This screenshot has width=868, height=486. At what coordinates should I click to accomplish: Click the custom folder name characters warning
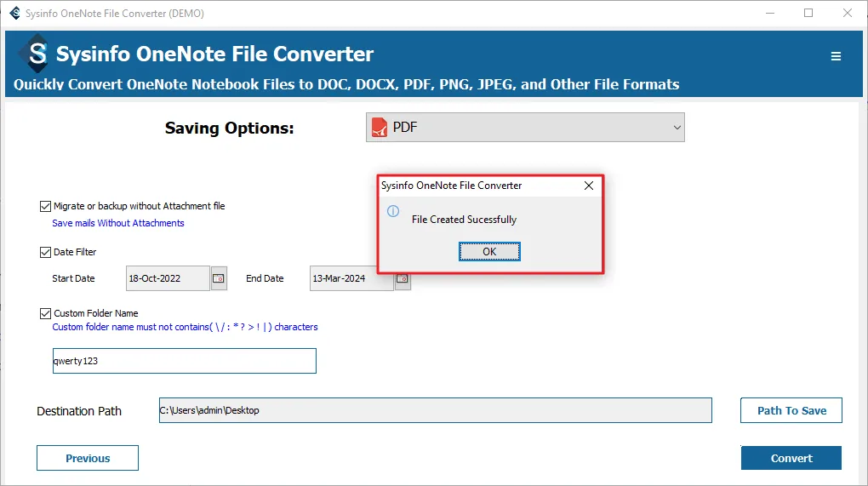click(185, 327)
